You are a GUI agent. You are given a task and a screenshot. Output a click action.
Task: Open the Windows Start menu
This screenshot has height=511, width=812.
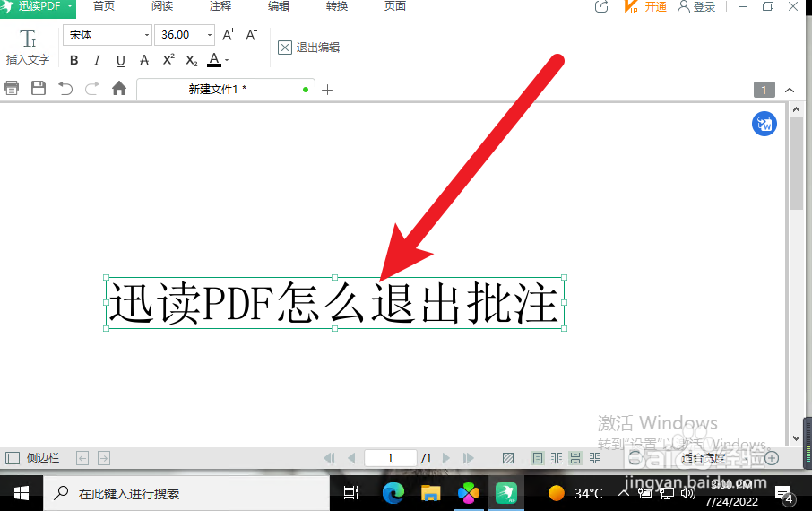22,493
